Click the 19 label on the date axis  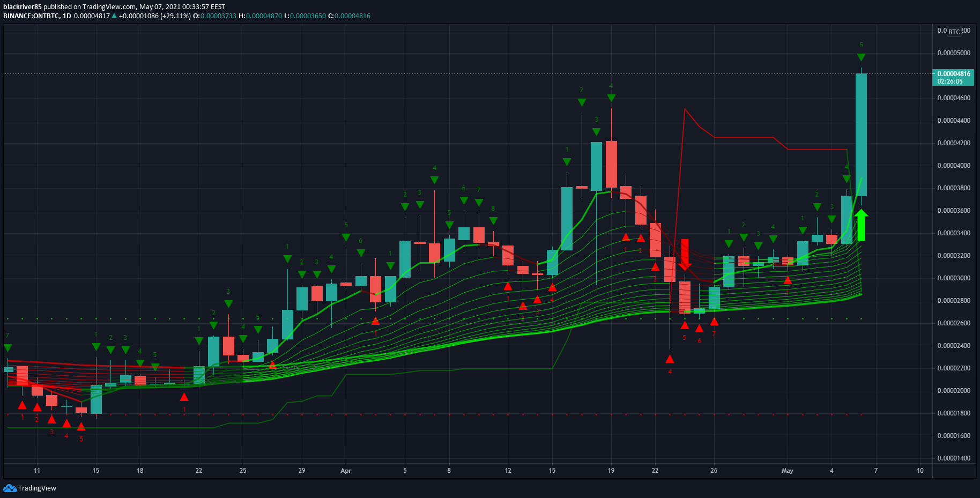pos(611,471)
